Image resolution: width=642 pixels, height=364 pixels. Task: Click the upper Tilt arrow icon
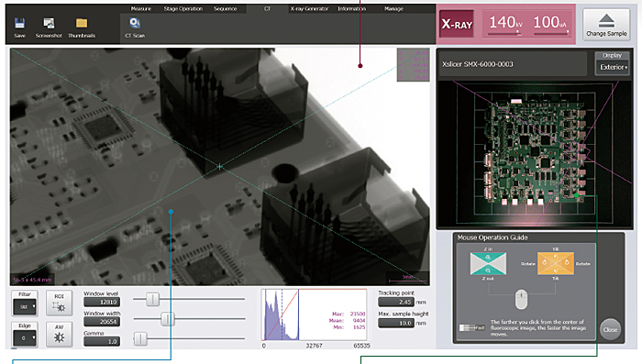click(556, 257)
